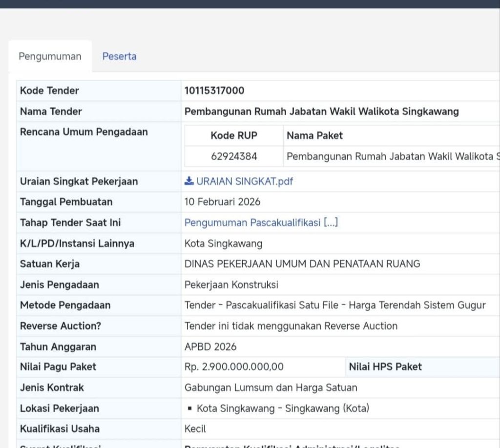Click Gabungan Lumsum dan Harga Satuan value

click(271, 387)
